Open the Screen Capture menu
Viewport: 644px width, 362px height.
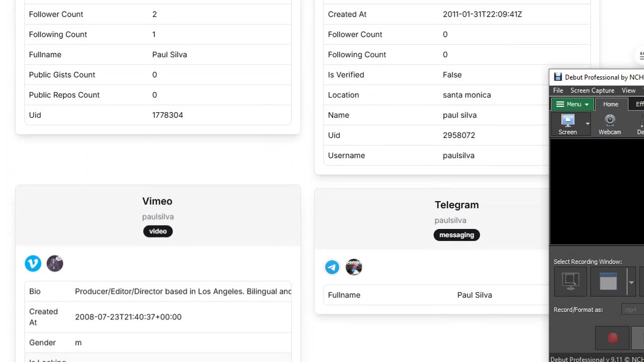[x=592, y=90]
